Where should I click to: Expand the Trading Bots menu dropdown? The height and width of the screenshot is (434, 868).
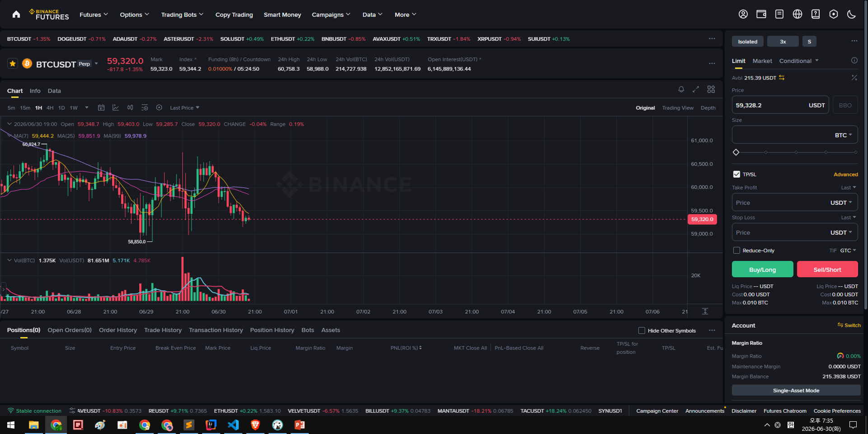point(182,15)
